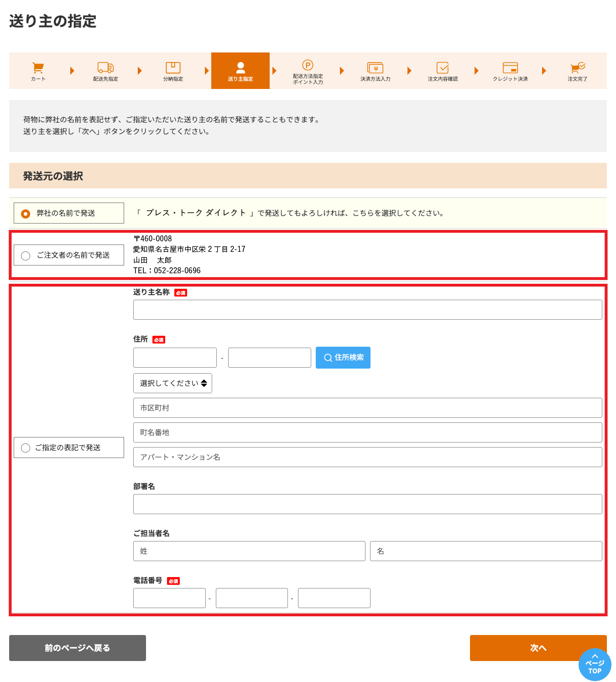Select ご指定の表記で発送 radio option
This screenshot has width=616, height=682.
[26, 448]
